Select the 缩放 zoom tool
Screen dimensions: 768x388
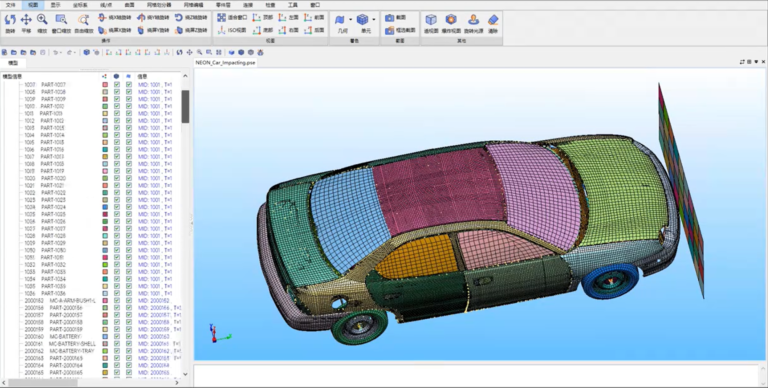(x=42, y=24)
